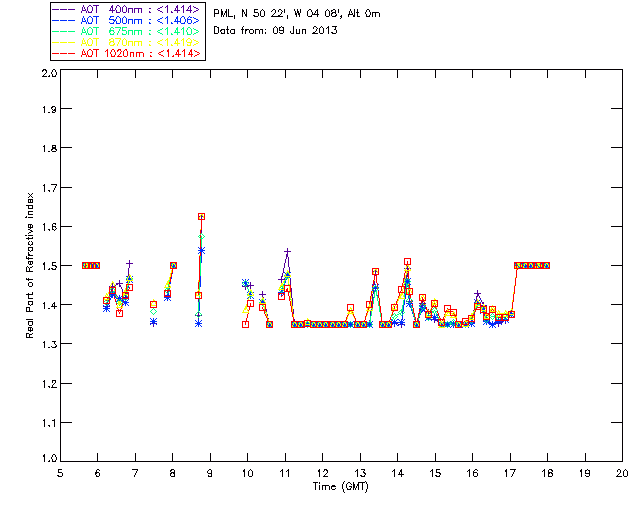Click the AOT 1020nm legend entry
The height and width of the screenshot is (512, 640).
click(127, 53)
